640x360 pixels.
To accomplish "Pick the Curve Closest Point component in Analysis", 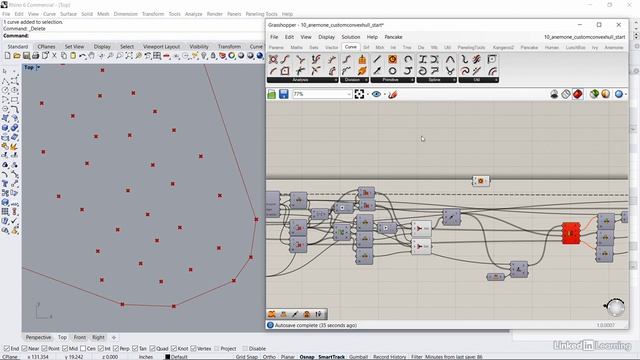I will pyautogui.click(x=300, y=60).
